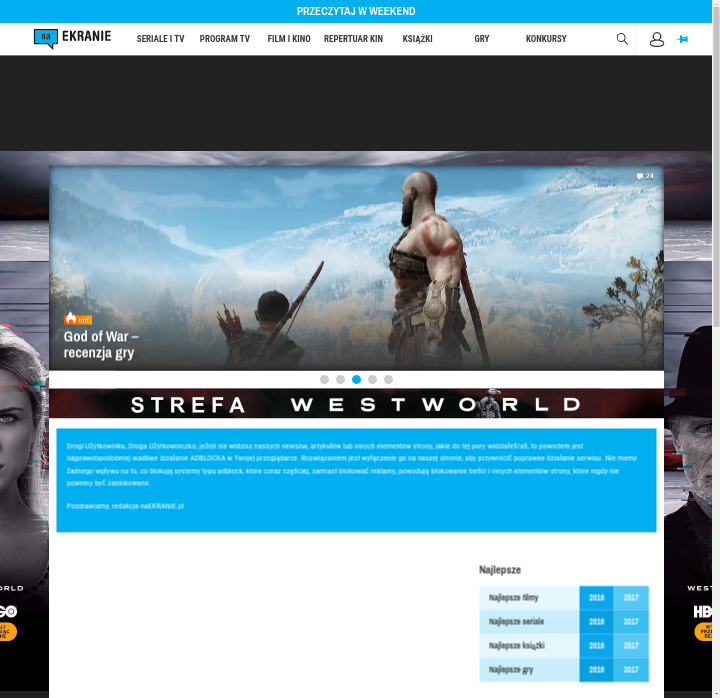Open Najlepsze seriale 2017 list
The image size is (720, 698).
coord(631,622)
